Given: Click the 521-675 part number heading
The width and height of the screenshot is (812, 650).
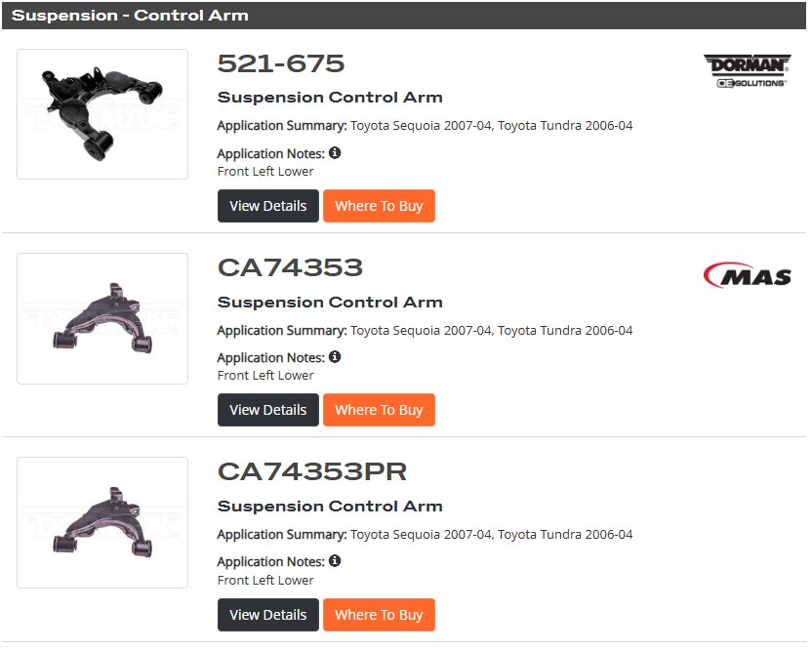Looking at the screenshot, I should pyautogui.click(x=281, y=63).
